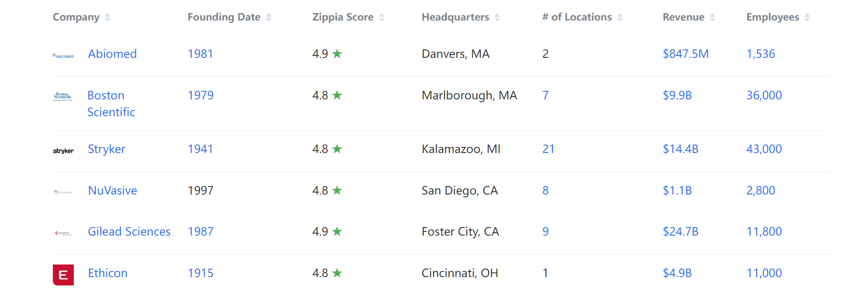Sort by Headquarters column arrows
The image size is (868, 292).
(497, 17)
